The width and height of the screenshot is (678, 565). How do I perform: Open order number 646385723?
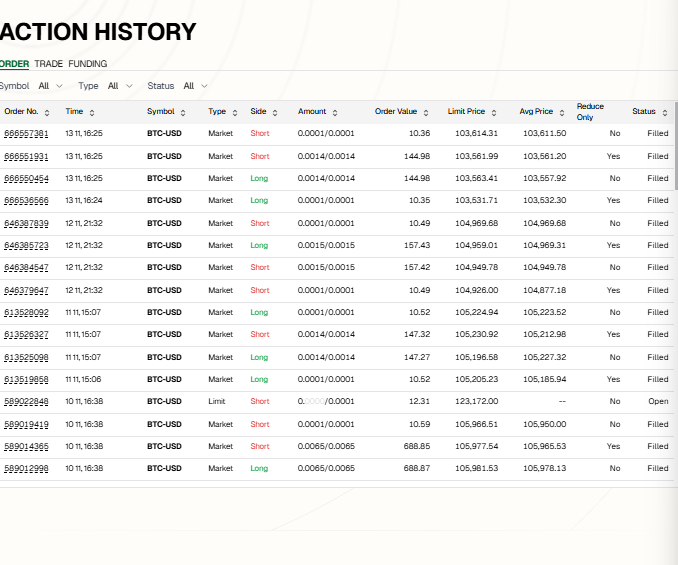coord(26,246)
